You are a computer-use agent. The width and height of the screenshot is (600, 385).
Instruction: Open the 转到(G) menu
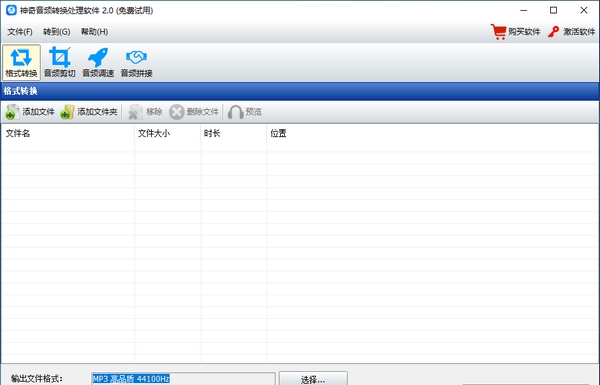[57, 32]
